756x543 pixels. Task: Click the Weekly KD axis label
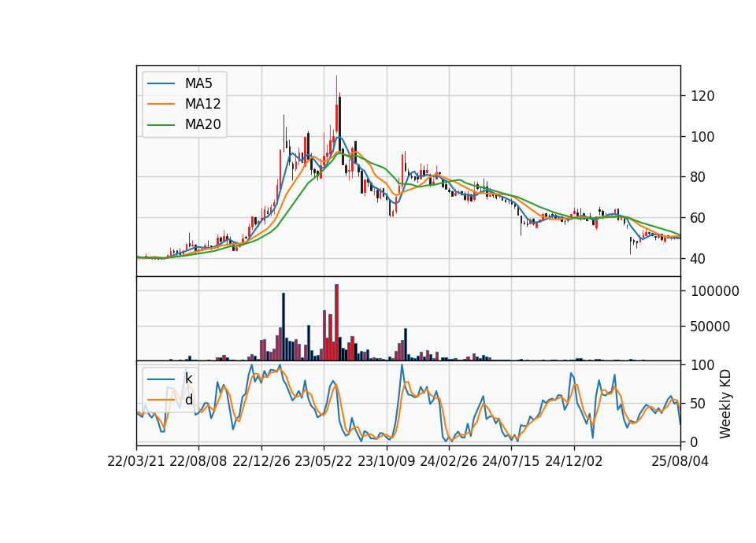click(x=725, y=404)
